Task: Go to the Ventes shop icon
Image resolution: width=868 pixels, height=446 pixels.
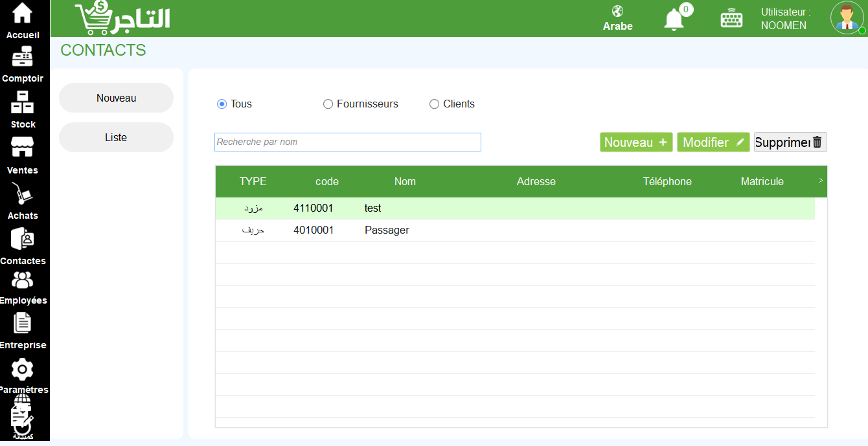Action: tap(23, 148)
